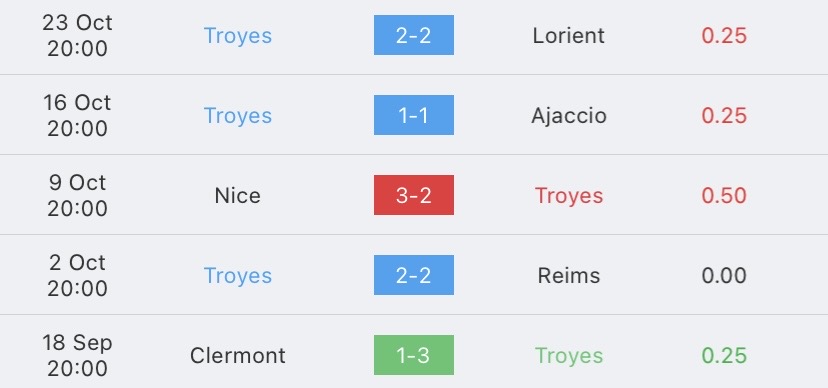Screen dimensions: 828x388
Task: Select Reims team name
Action: click(x=569, y=275)
